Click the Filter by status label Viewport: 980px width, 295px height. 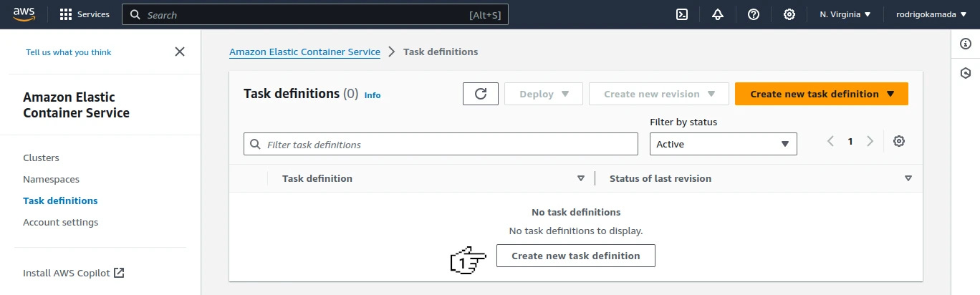tap(683, 122)
